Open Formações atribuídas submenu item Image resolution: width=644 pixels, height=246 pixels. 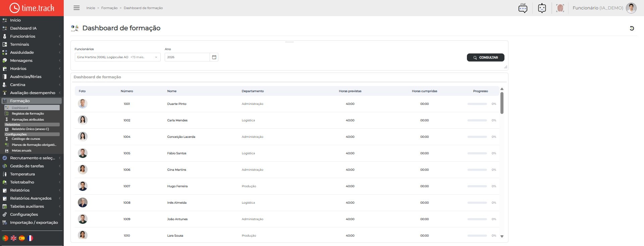[28, 120]
